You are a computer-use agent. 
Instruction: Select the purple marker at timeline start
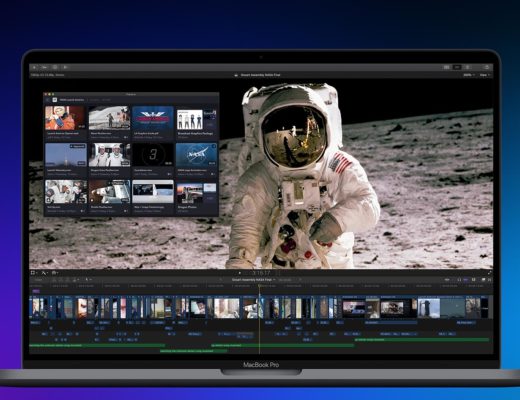(x=36, y=291)
